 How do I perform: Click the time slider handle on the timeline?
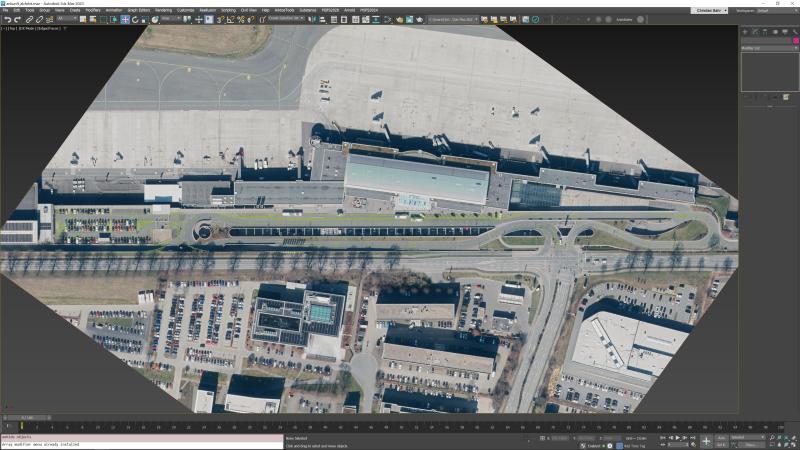[x=26, y=418]
